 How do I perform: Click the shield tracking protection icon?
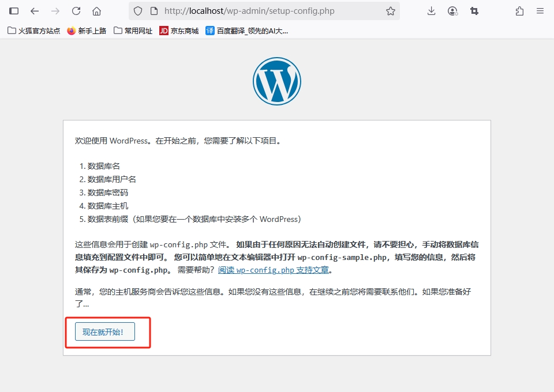click(138, 12)
